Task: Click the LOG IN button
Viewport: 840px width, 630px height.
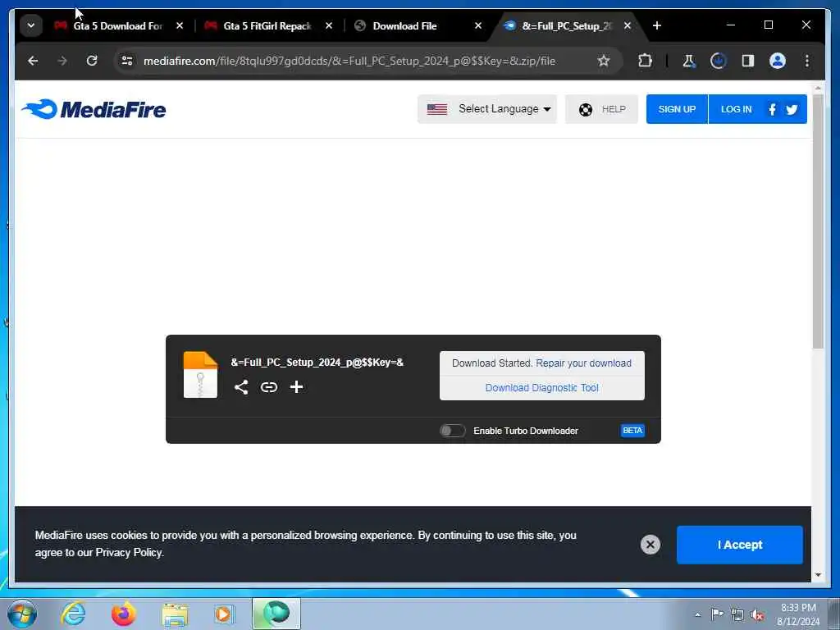Action: (x=736, y=109)
